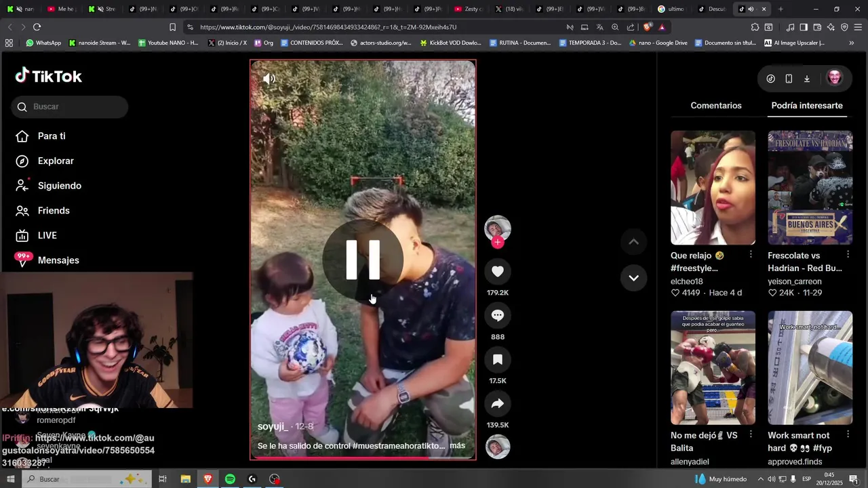Toggle the browser sidebar panel
This screenshot has width=868, height=488.
tap(804, 27)
